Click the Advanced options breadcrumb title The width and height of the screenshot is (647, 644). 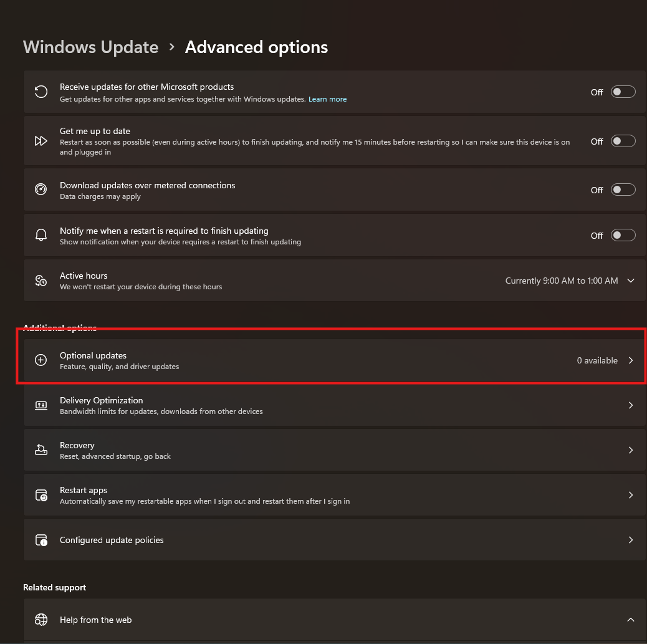[x=256, y=47]
